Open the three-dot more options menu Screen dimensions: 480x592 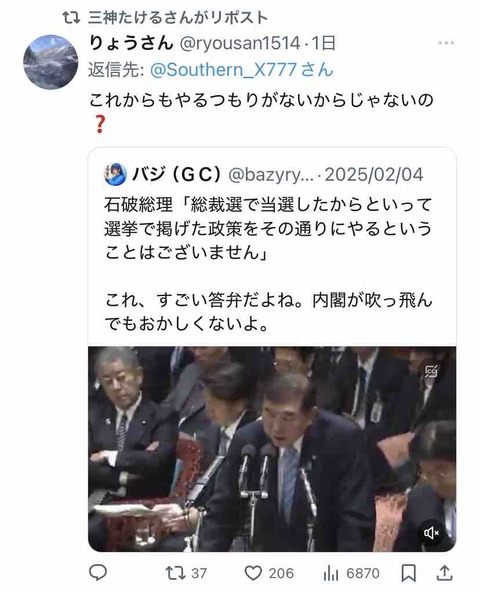pyautogui.click(x=446, y=43)
